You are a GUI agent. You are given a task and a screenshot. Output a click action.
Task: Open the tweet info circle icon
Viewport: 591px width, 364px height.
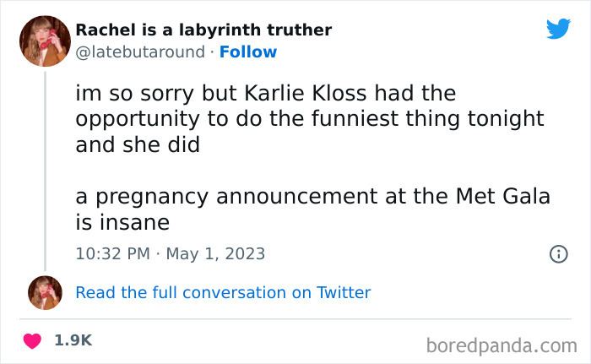point(557,253)
